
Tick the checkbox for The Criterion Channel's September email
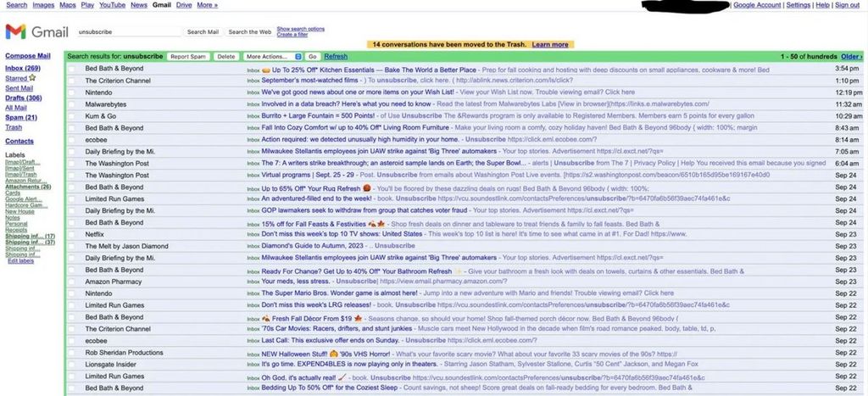(72, 81)
